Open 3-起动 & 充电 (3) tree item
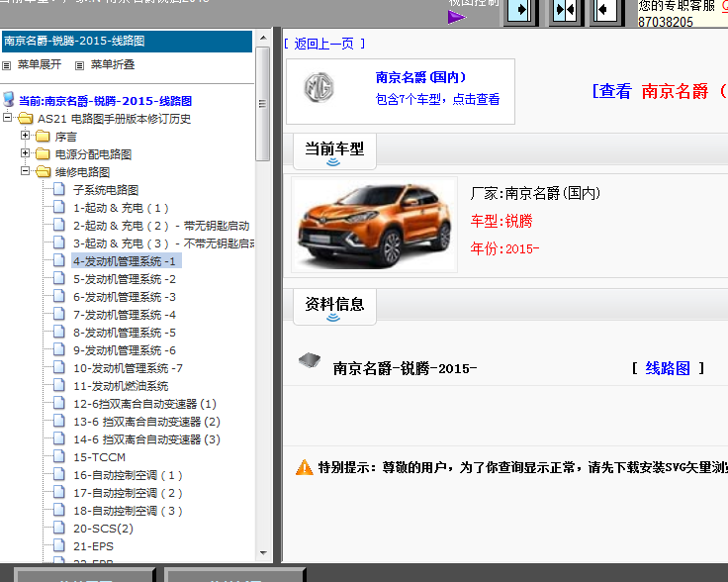Image resolution: width=728 pixels, height=582 pixels. tap(164, 243)
